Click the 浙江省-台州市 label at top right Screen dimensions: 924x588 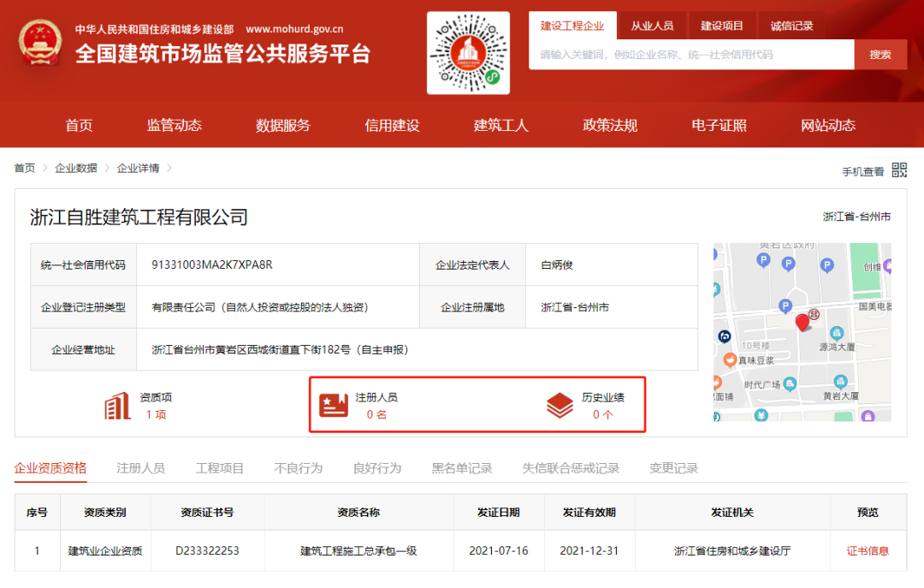(x=856, y=217)
